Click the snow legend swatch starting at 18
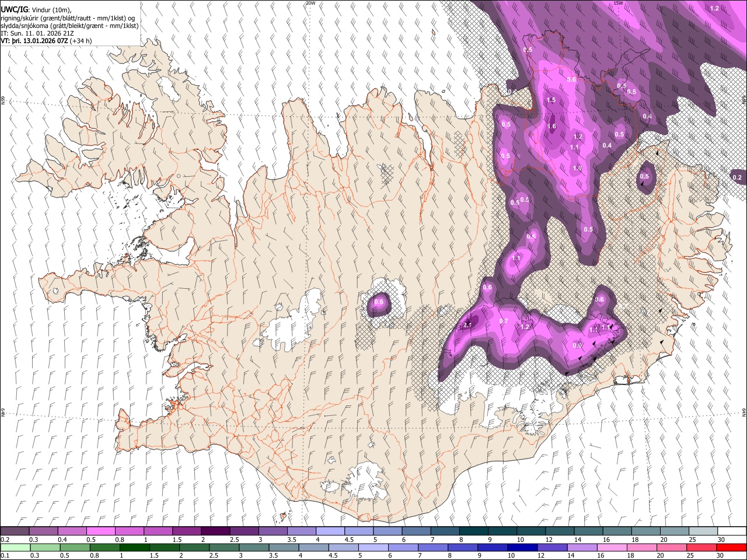The image size is (747, 560). click(x=645, y=531)
